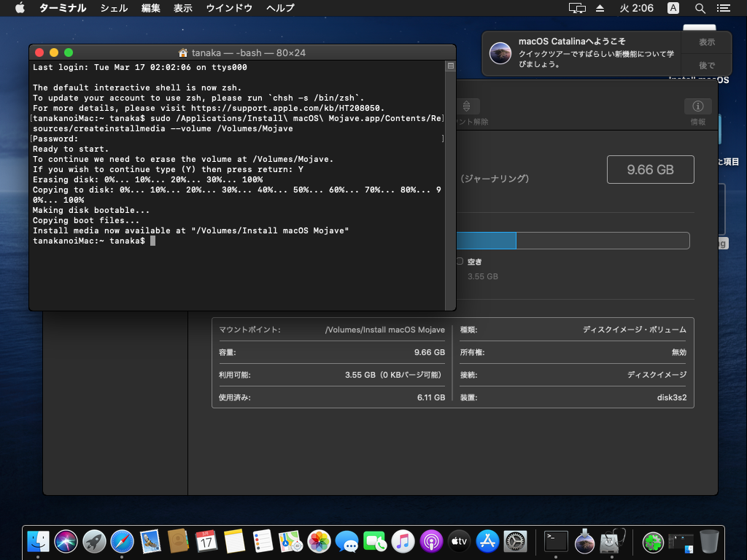The image size is (747, 560).
Task: Click the 9.66 GB capacity box
Action: point(650,169)
